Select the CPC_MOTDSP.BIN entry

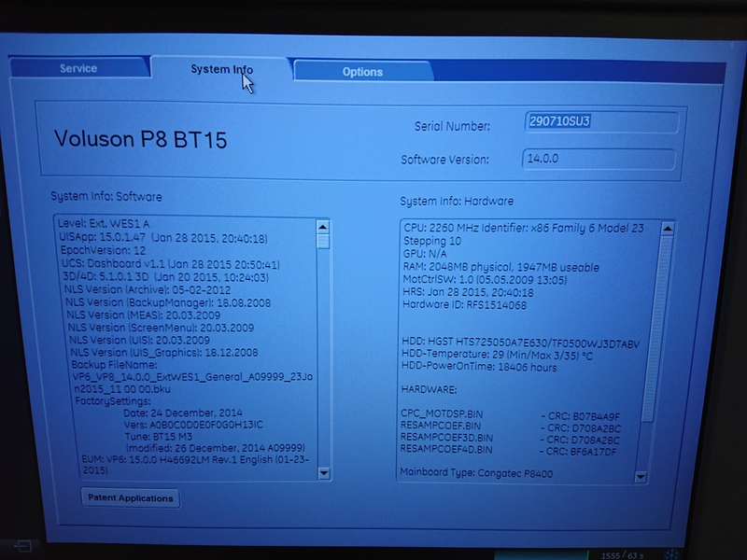510,414
